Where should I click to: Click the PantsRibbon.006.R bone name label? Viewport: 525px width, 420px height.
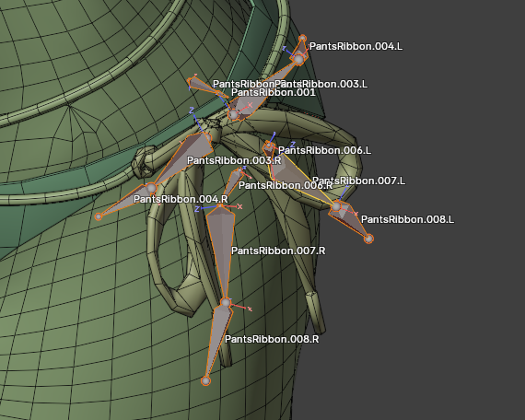[x=286, y=185]
